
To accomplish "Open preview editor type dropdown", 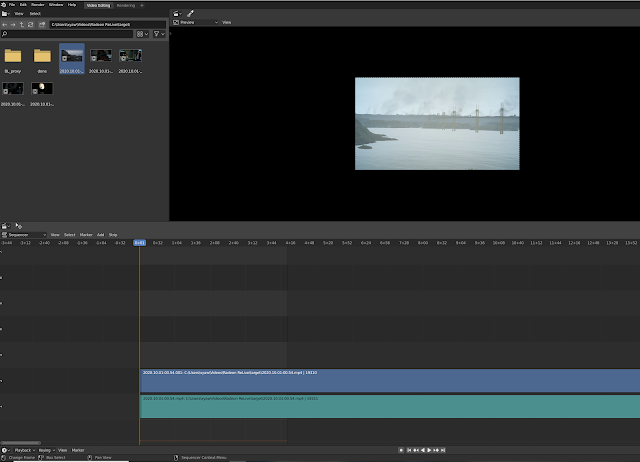I will coord(177,13).
